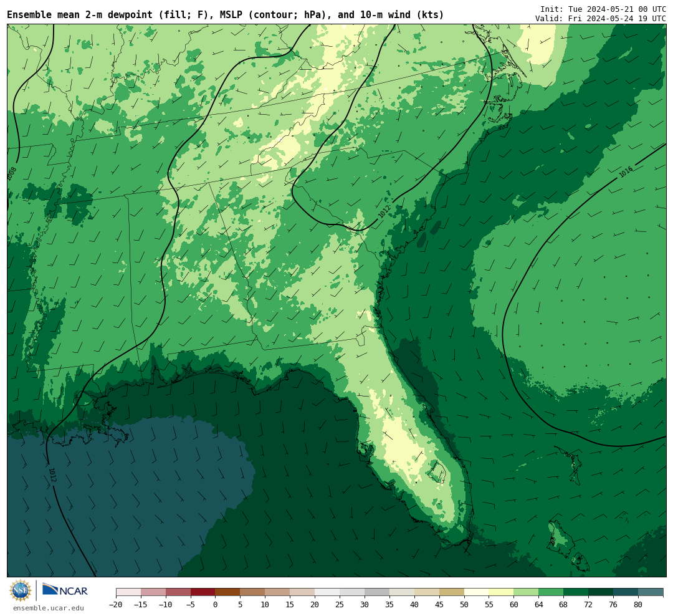Click the −10 colorbar tick label
The image size is (673, 616).
(166, 605)
